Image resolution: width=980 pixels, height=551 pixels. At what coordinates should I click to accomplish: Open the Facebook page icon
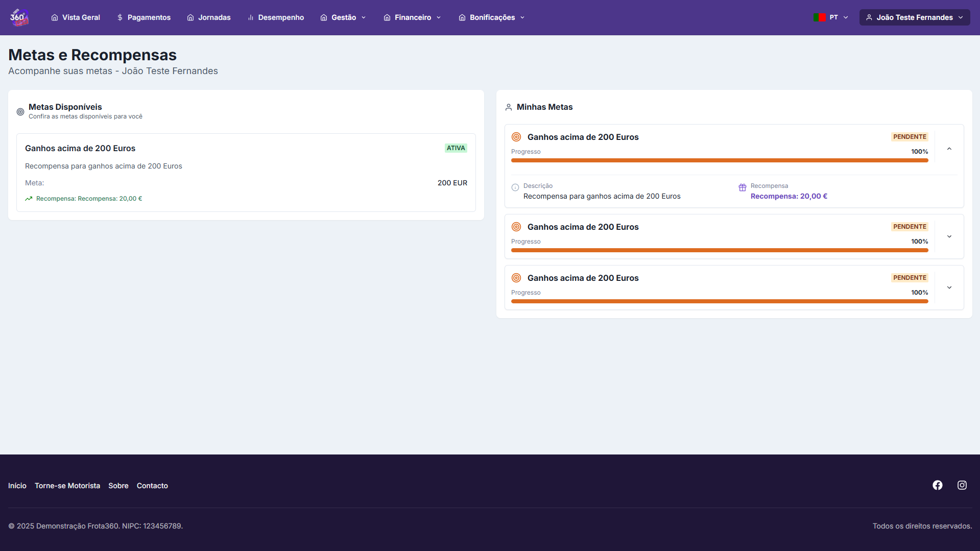point(937,485)
